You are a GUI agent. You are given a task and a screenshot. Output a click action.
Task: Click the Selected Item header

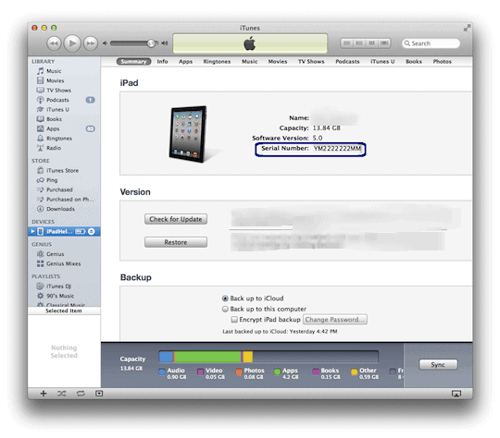point(64,311)
